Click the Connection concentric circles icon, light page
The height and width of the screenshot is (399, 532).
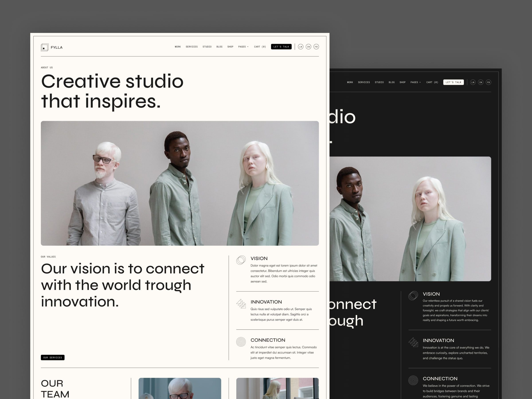coord(241,342)
